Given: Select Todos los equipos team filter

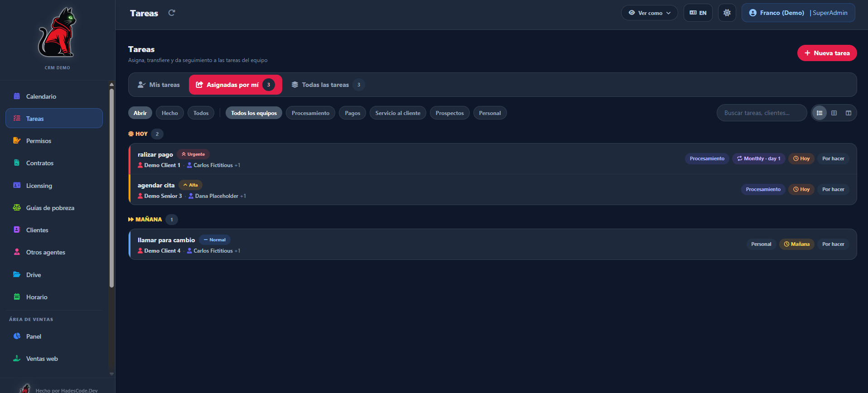Looking at the screenshot, I should point(254,113).
